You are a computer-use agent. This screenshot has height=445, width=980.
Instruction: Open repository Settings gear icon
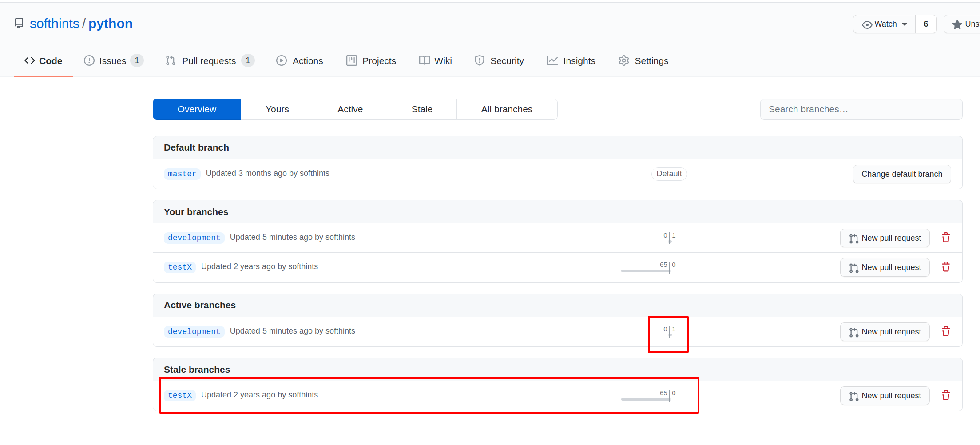coord(624,60)
